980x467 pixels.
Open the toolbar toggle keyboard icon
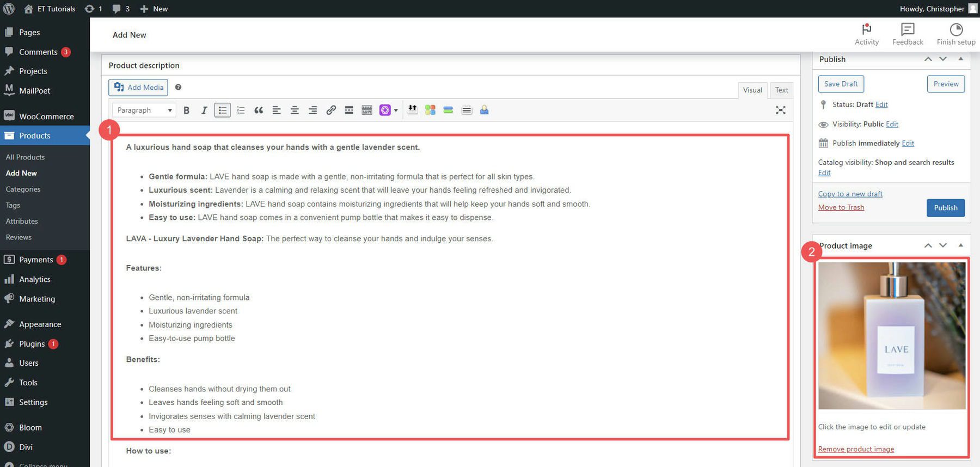pos(367,110)
